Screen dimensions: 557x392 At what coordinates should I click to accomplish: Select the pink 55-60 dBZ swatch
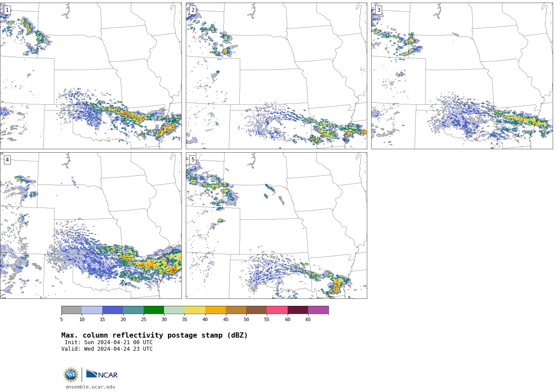(x=277, y=310)
